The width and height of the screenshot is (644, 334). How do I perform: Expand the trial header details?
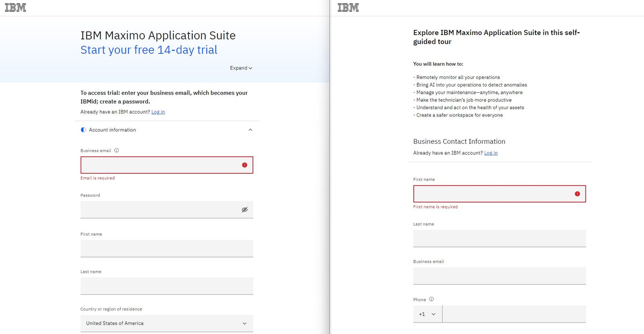point(241,68)
